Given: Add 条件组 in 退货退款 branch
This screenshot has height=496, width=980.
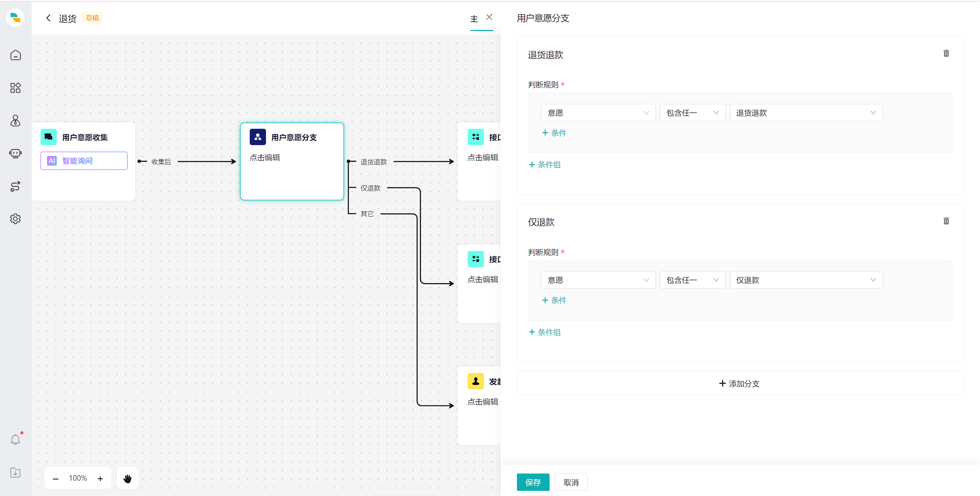Looking at the screenshot, I should [545, 165].
